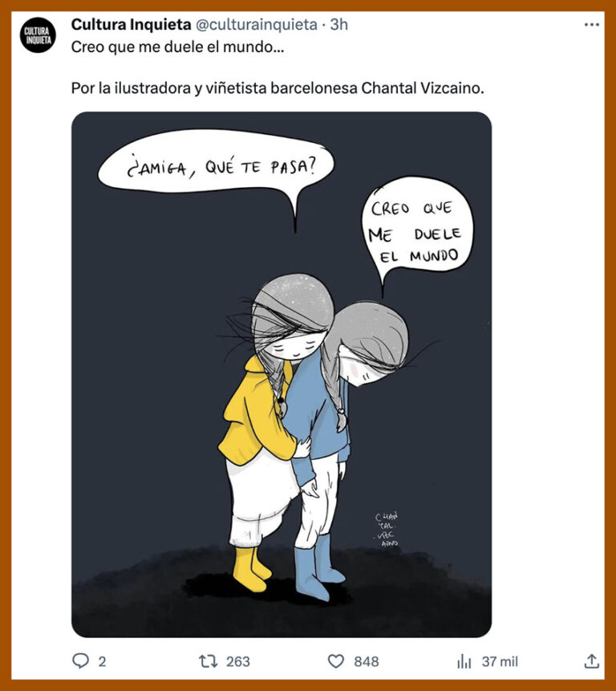Open the illustration image in the tweet
The width and height of the screenshot is (616, 691).
point(282,374)
